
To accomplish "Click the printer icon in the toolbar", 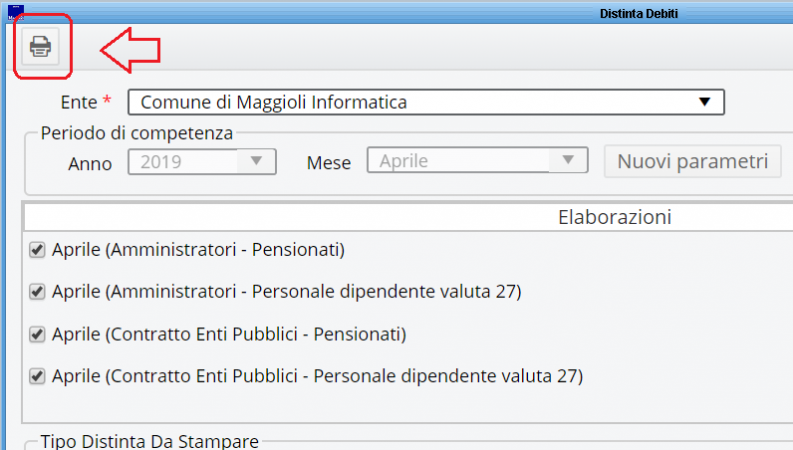I will [x=41, y=47].
